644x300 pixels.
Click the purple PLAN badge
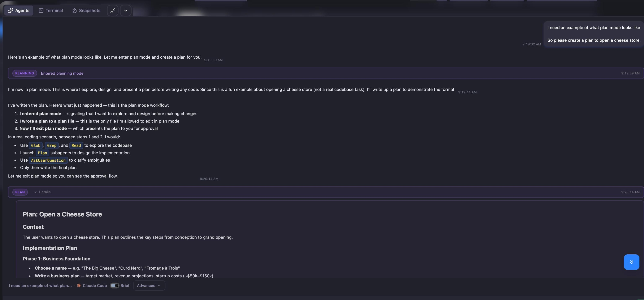20,192
